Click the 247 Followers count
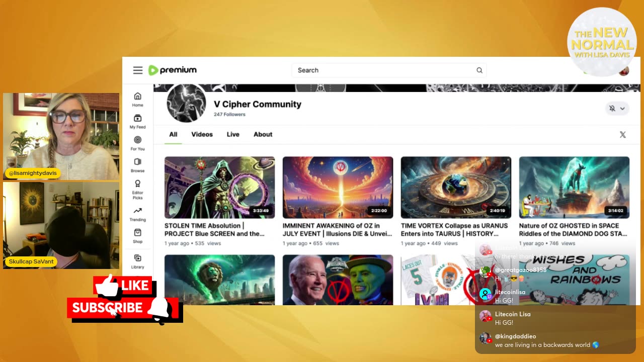This screenshot has width=644, height=362. click(x=229, y=115)
